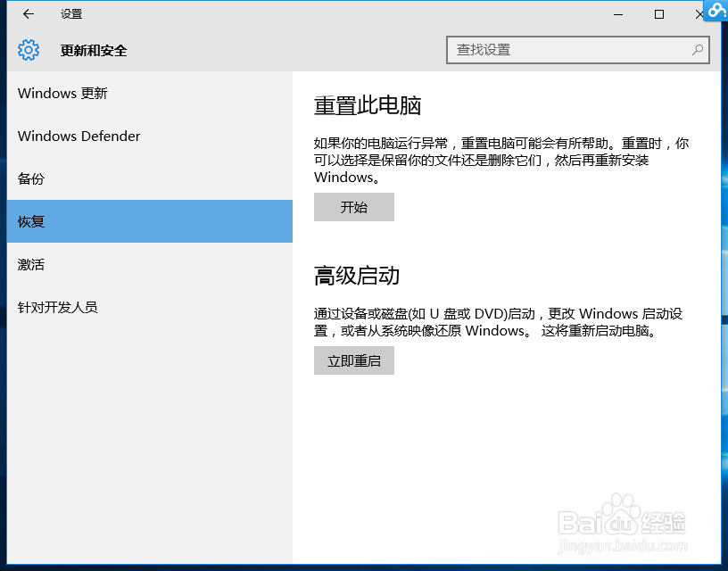Maximize the Settings window

pos(658,14)
